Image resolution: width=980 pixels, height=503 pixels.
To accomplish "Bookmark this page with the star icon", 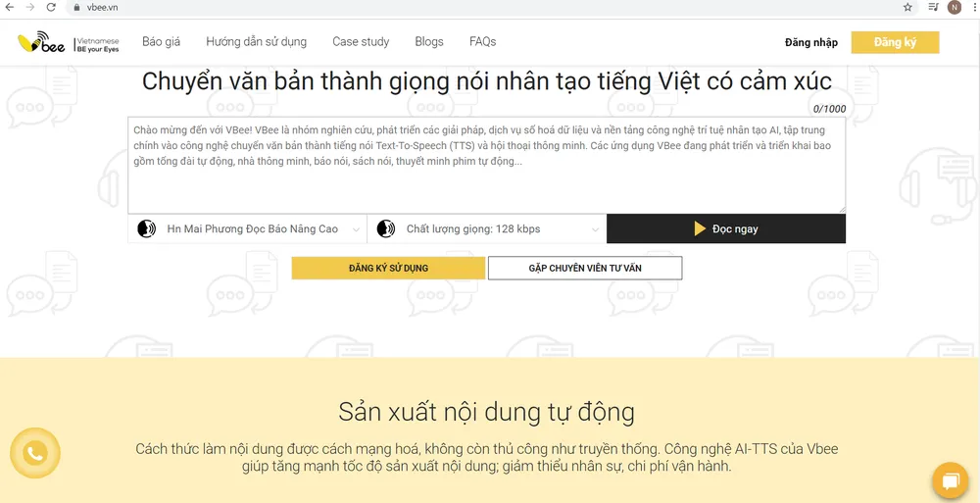I will (907, 8).
